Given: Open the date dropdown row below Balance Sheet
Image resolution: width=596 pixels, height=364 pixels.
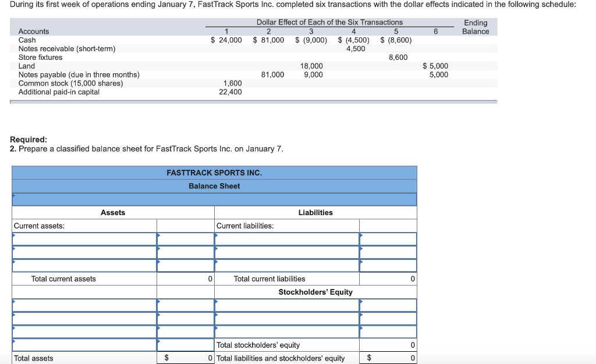Looking at the screenshot, I should coord(214,199).
